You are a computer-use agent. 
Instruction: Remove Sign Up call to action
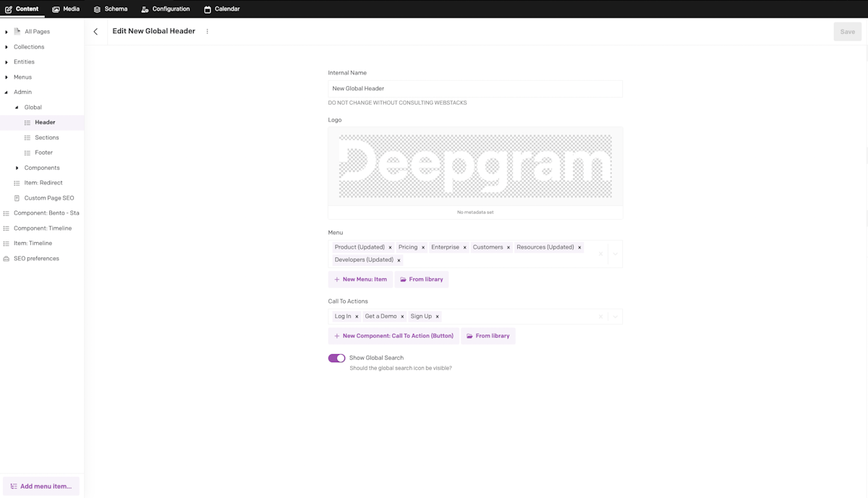pos(437,317)
